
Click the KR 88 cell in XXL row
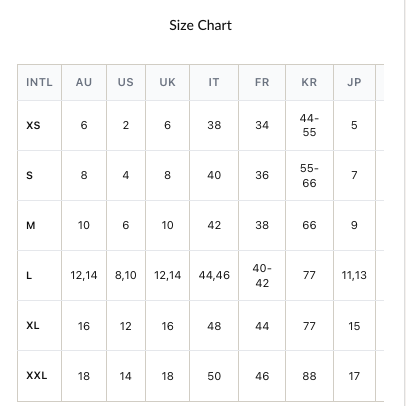tap(309, 376)
